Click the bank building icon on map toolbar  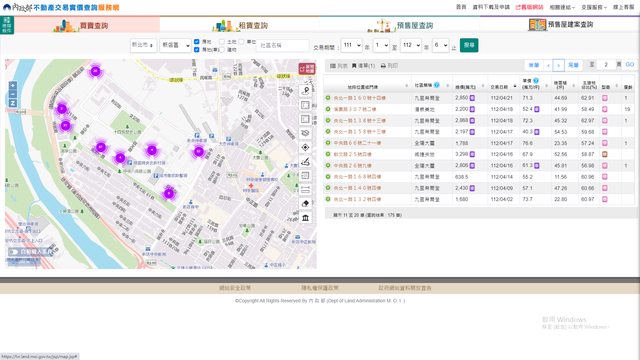pos(305,218)
